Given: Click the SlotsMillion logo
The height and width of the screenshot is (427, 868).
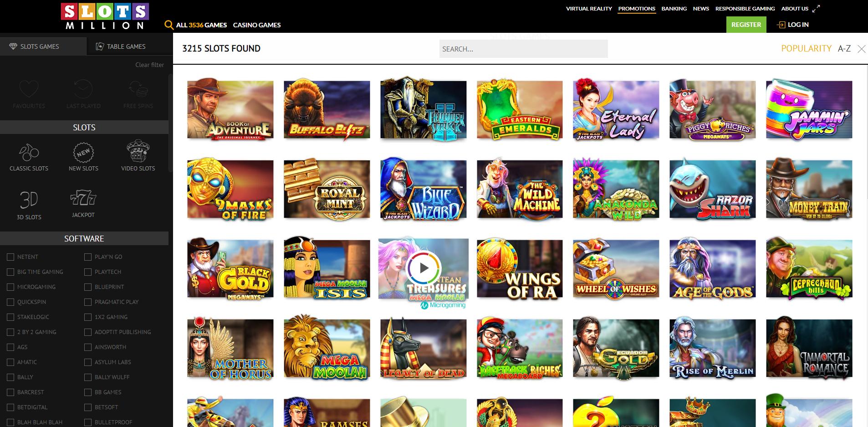Looking at the screenshot, I should point(105,16).
